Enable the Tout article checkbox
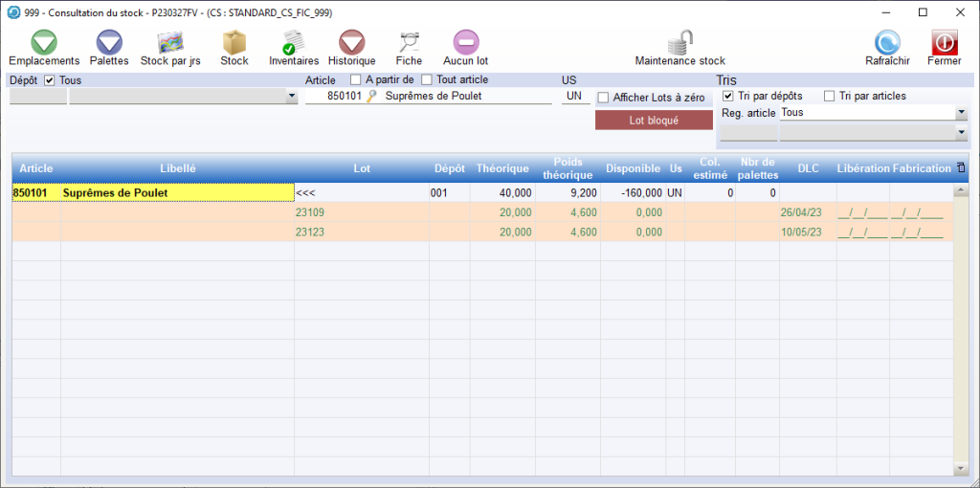The height and width of the screenshot is (488, 980). coord(427,80)
